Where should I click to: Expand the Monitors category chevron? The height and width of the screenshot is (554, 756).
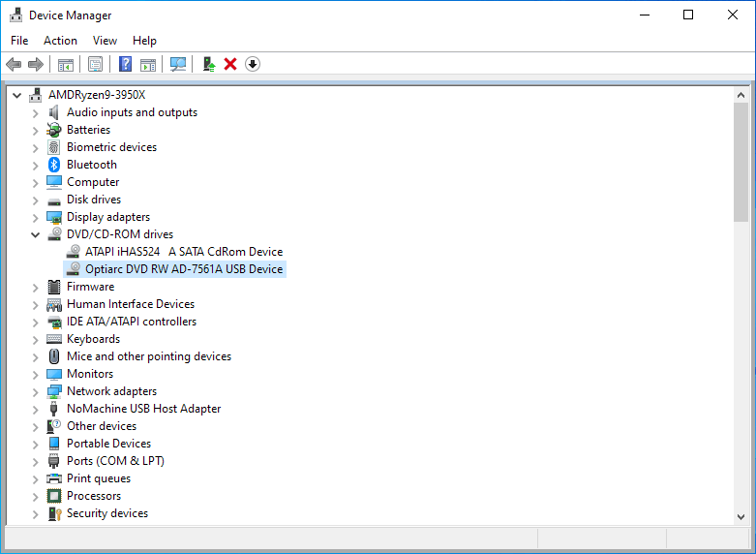(35, 374)
